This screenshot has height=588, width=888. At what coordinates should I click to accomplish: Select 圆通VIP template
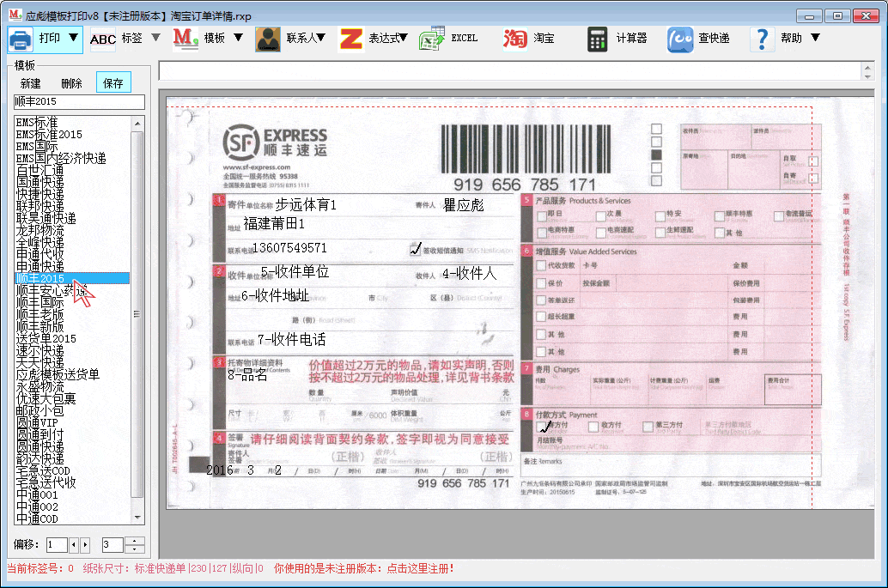37,422
